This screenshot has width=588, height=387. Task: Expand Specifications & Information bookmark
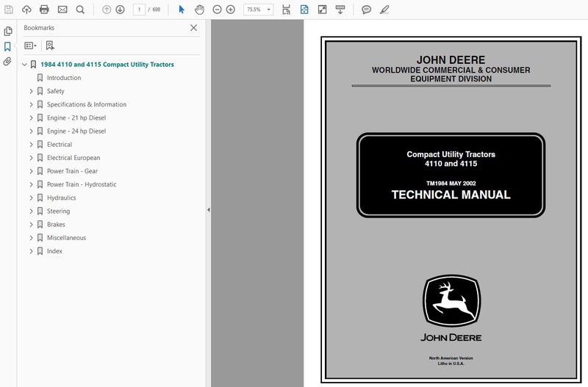click(31, 104)
